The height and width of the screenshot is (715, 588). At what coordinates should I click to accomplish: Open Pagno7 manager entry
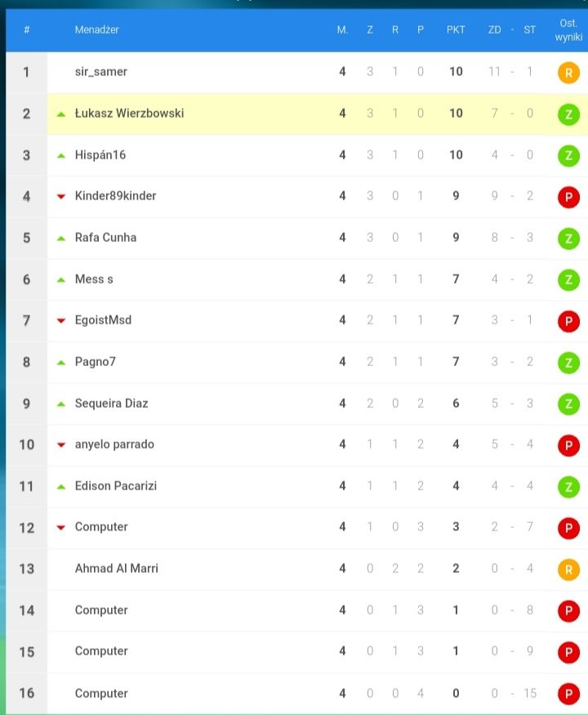(96, 362)
